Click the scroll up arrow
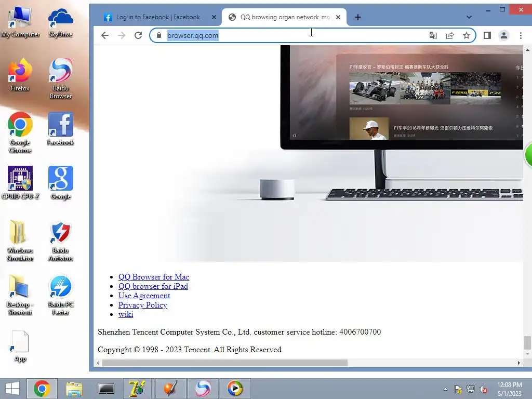The height and width of the screenshot is (399, 532). click(527, 50)
